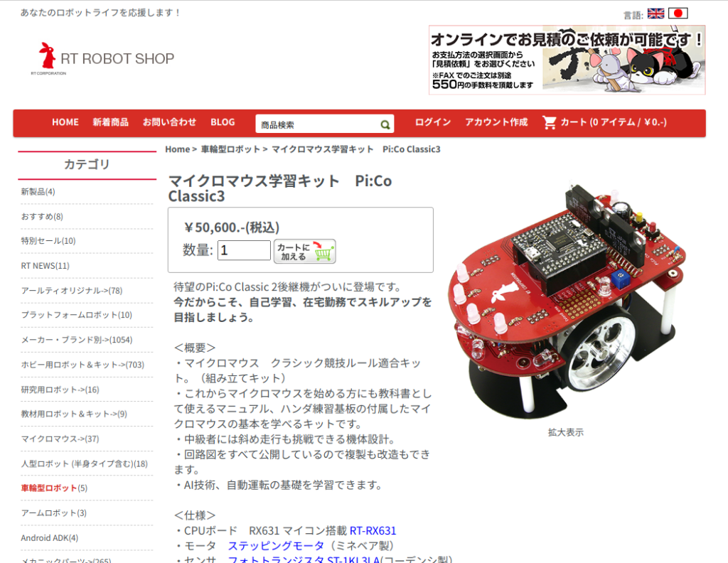This screenshot has width=728, height=563.
Task: Click Home in the breadcrumb
Action: click(x=177, y=149)
